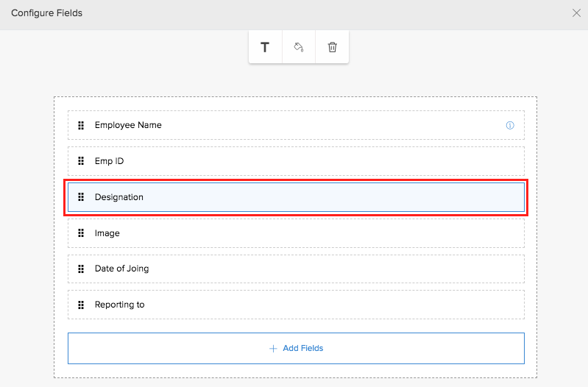Click the Designation row drag handle

(81, 197)
